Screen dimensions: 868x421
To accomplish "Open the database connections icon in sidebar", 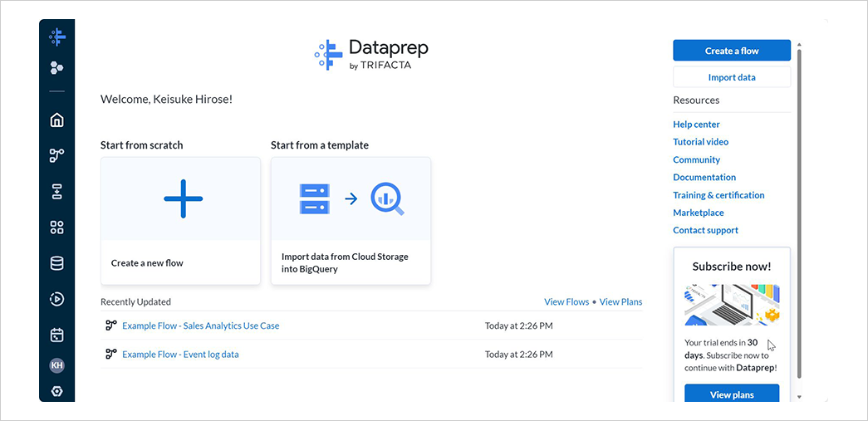I will tap(57, 263).
